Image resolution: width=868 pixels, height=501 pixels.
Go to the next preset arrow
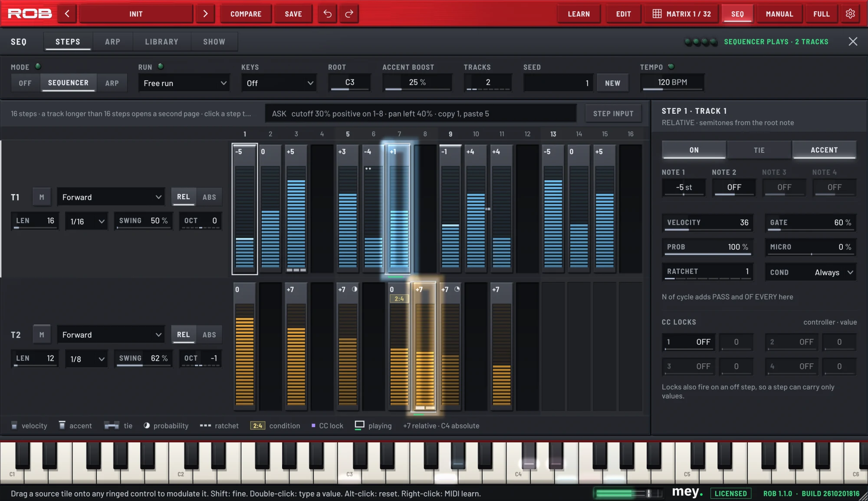[x=205, y=14]
